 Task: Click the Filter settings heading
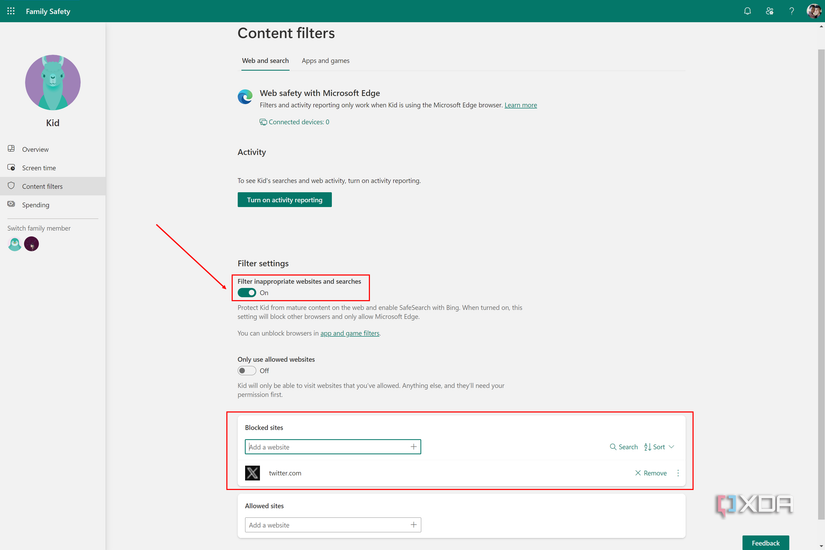tap(263, 263)
